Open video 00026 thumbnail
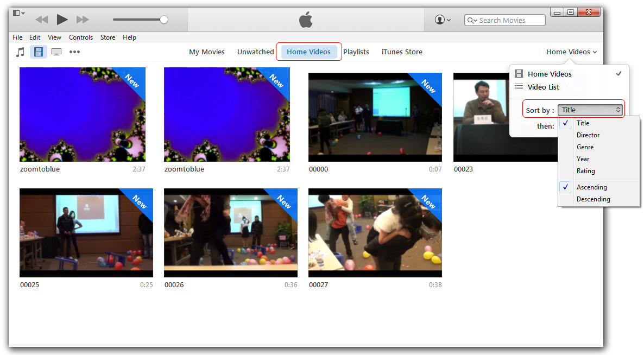 click(x=231, y=233)
